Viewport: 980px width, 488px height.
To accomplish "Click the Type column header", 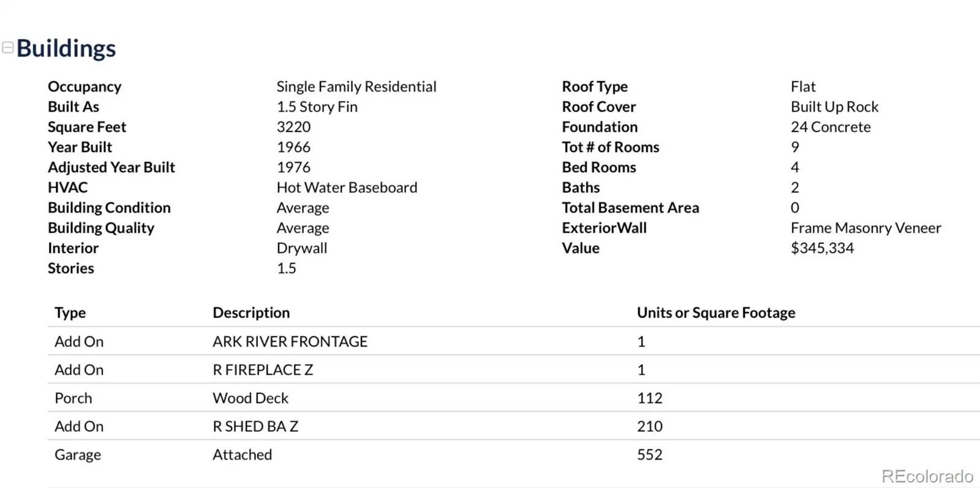I will point(70,313).
